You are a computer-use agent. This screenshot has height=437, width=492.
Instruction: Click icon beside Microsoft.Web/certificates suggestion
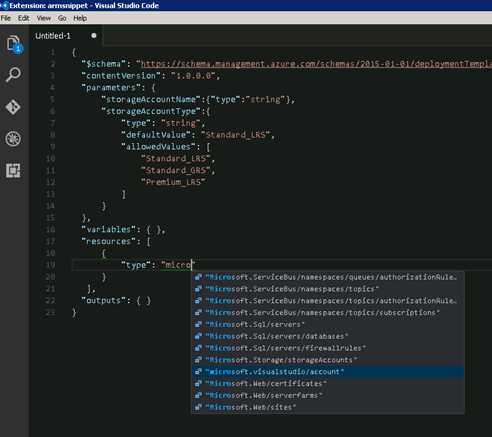pos(198,384)
